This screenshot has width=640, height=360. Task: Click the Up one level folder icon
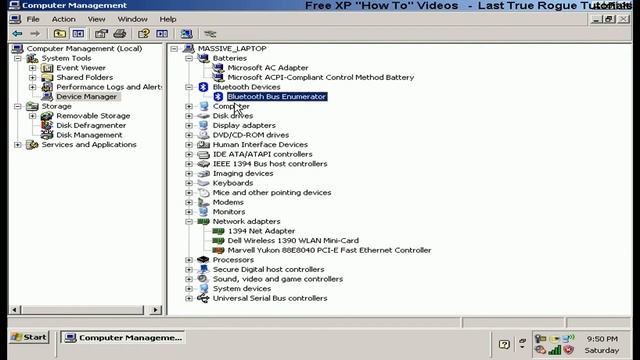(x=60, y=33)
